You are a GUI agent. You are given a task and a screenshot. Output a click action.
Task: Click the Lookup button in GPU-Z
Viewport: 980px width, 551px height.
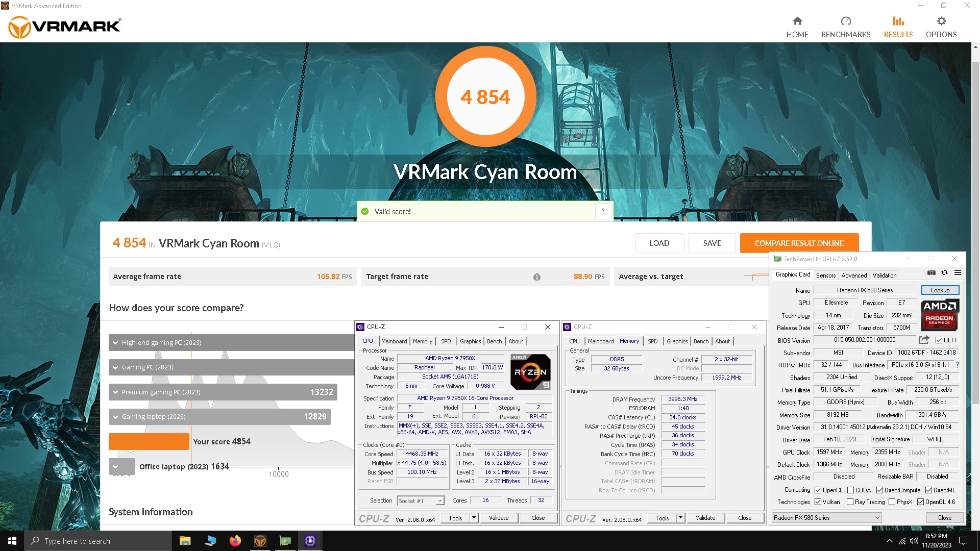[x=940, y=290]
